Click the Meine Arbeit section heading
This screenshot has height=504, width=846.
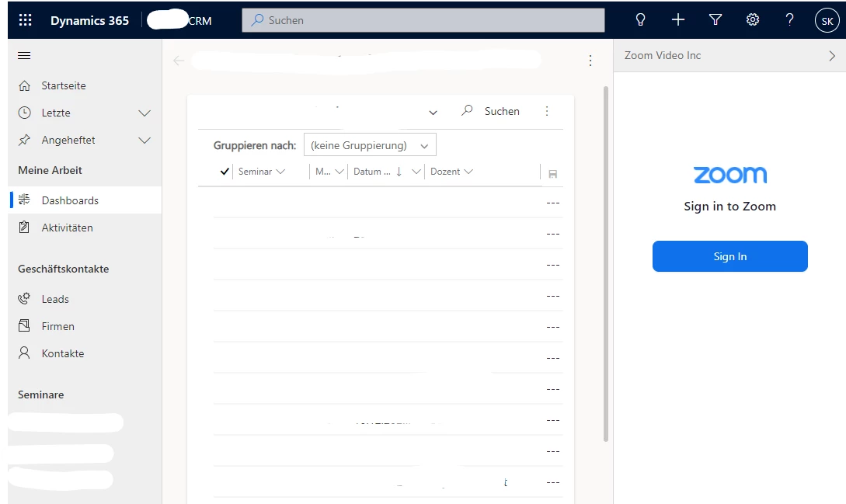click(50, 171)
